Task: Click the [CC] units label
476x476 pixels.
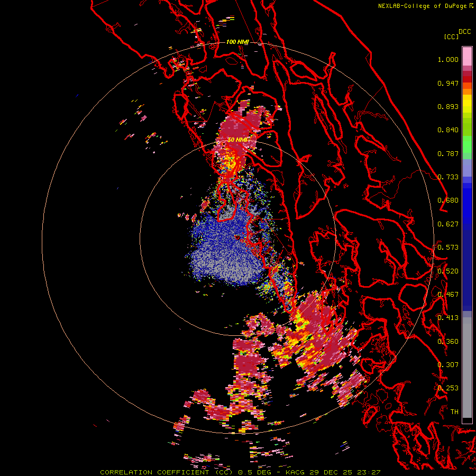Action: coord(451,36)
